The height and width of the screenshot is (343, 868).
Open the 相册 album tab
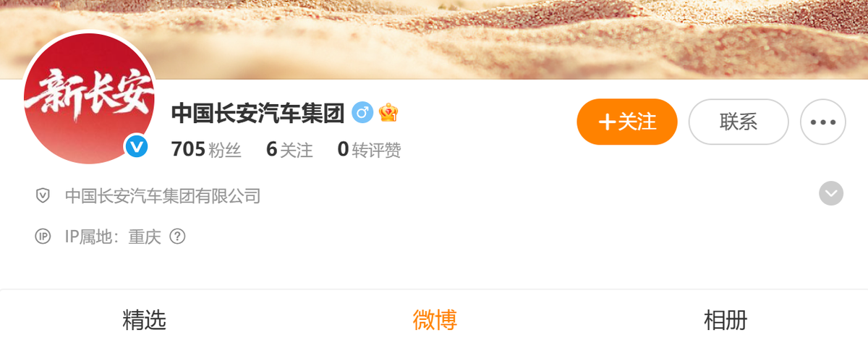[726, 319]
